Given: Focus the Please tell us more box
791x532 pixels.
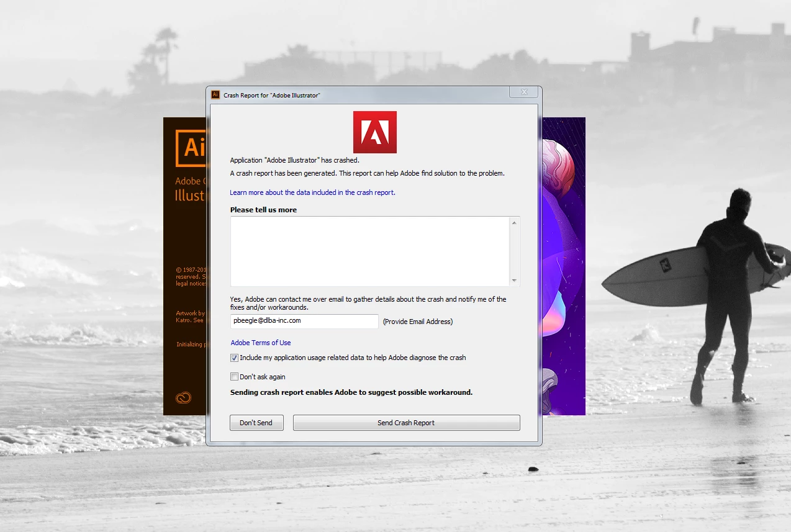Looking at the screenshot, I should coord(370,251).
